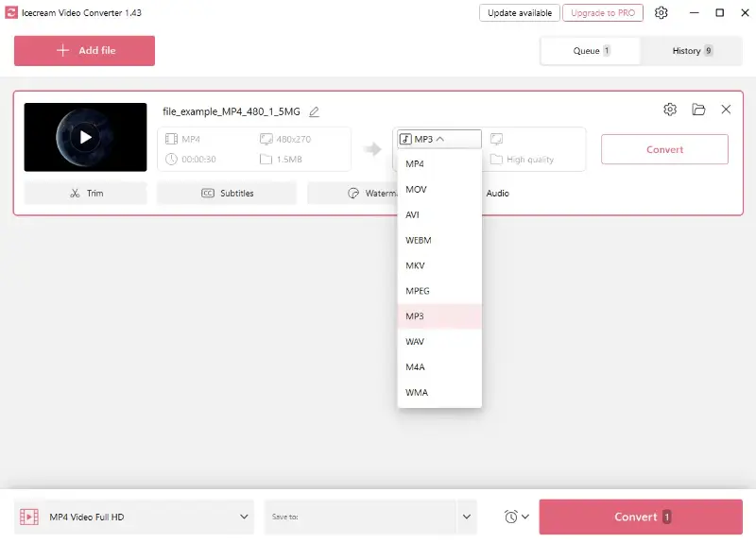The width and height of the screenshot is (756, 543).
Task: Choose MP4 from format list
Action: [x=439, y=163]
